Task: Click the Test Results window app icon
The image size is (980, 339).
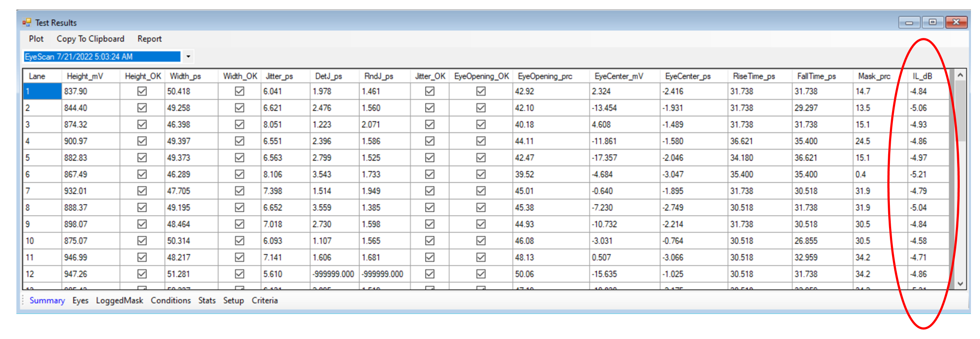Action: 27,22
